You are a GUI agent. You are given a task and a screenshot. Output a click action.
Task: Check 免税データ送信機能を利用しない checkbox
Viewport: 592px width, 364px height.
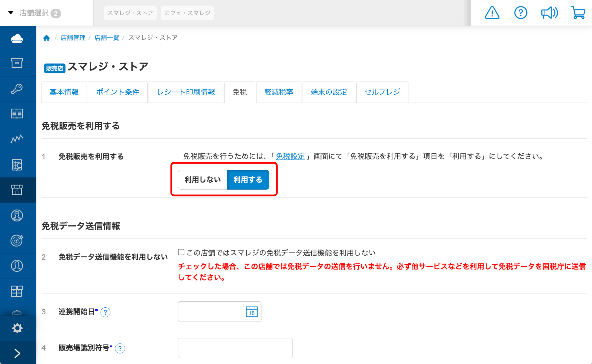181,252
